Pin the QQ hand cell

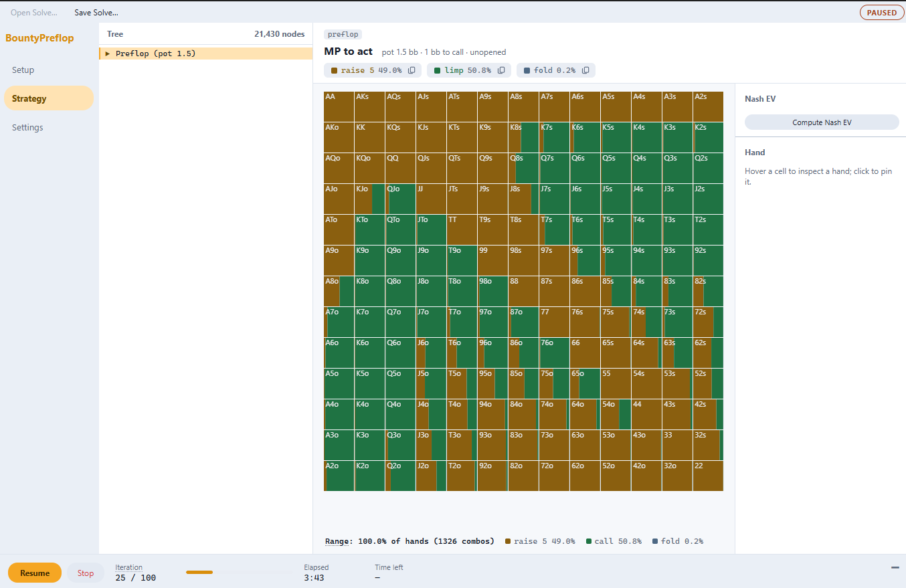tap(401, 168)
